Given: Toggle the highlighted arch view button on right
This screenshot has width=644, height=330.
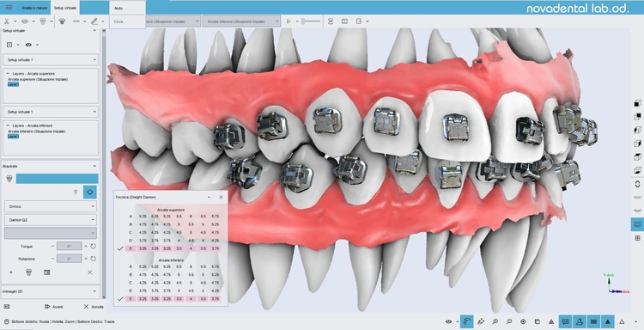Looking at the screenshot, I should (x=637, y=224).
